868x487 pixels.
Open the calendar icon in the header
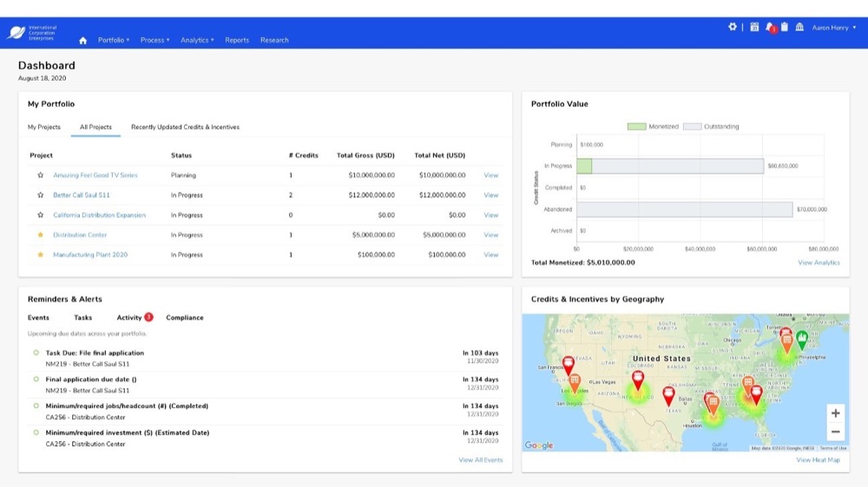(754, 27)
